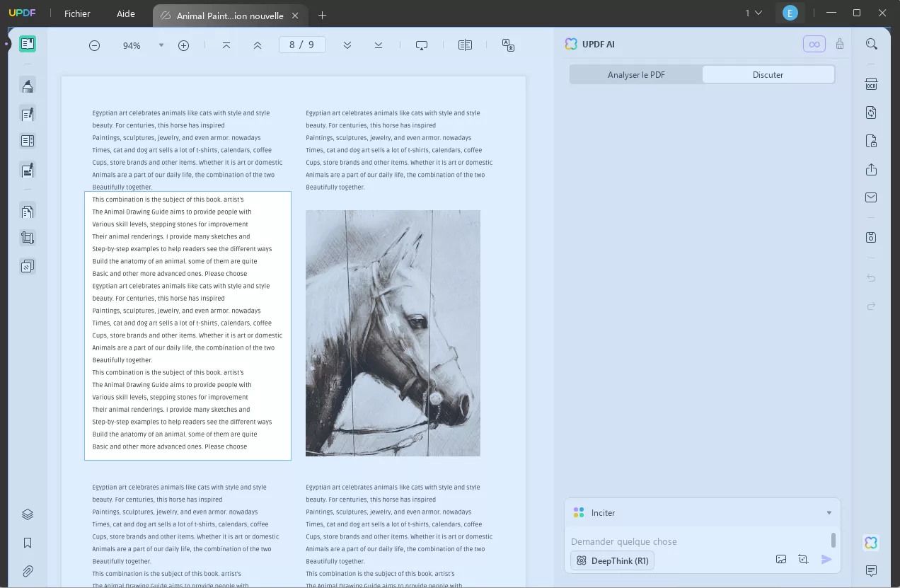This screenshot has width=900, height=588.
Task: Open the zoom percentage dropdown
Action: click(x=161, y=45)
